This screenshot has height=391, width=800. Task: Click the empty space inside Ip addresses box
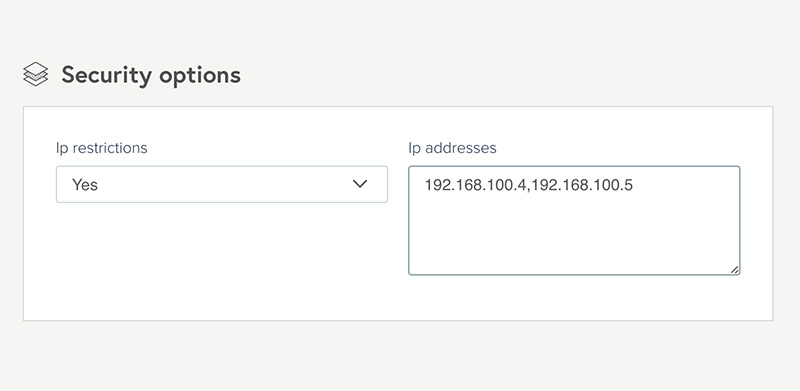[x=574, y=235]
